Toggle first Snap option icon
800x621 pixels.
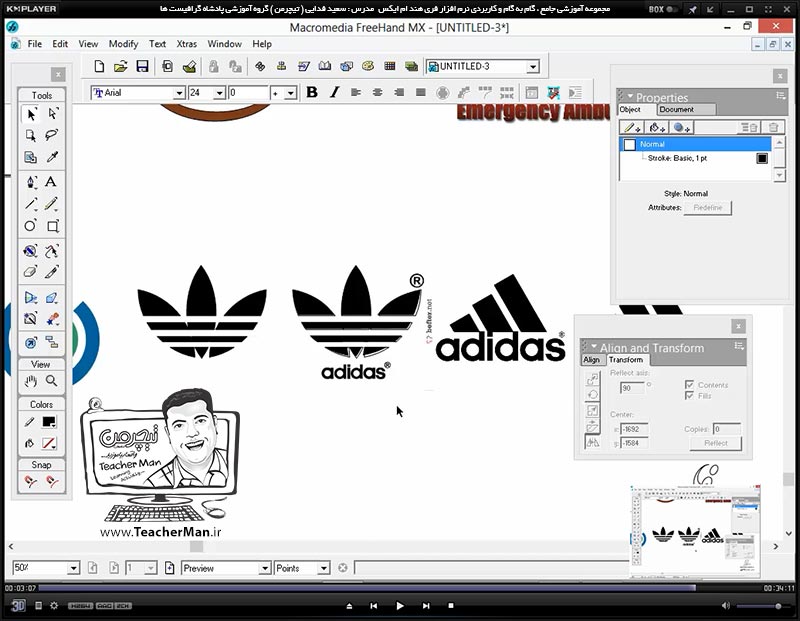click(x=31, y=481)
